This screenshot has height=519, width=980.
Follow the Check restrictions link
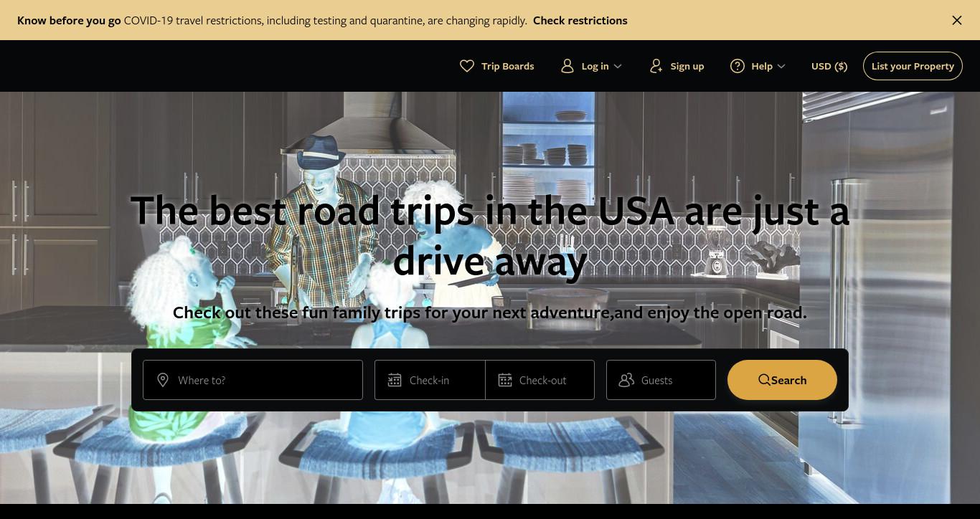pos(580,20)
